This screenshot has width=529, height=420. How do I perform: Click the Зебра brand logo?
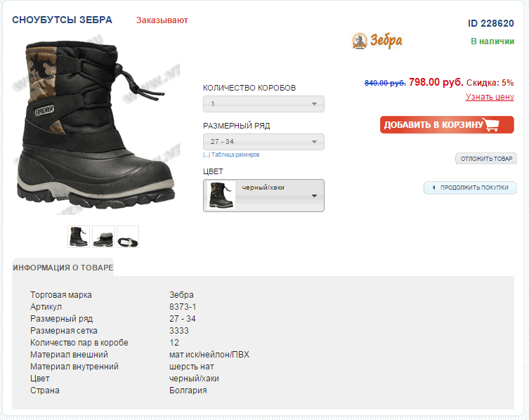point(377,41)
